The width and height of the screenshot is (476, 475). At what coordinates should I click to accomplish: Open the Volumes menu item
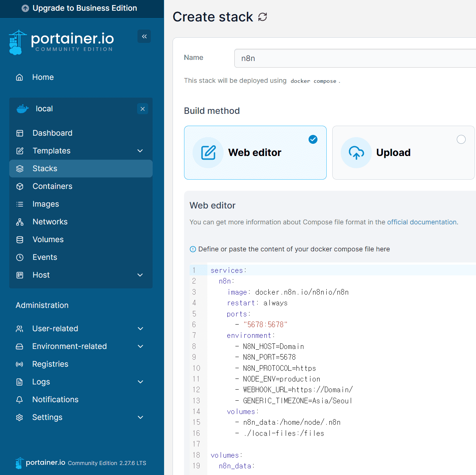tap(81, 240)
